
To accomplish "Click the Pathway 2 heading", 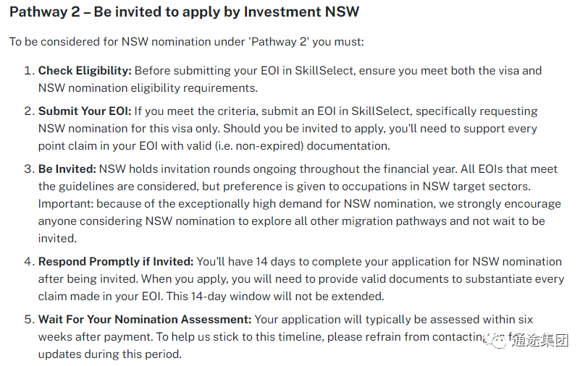I will [184, 12].
